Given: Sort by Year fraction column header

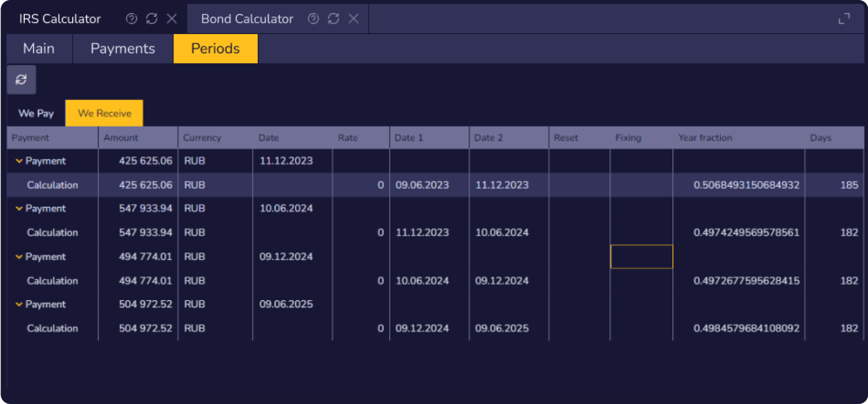Looking at the screenshot, I should (x=705, y=138).
